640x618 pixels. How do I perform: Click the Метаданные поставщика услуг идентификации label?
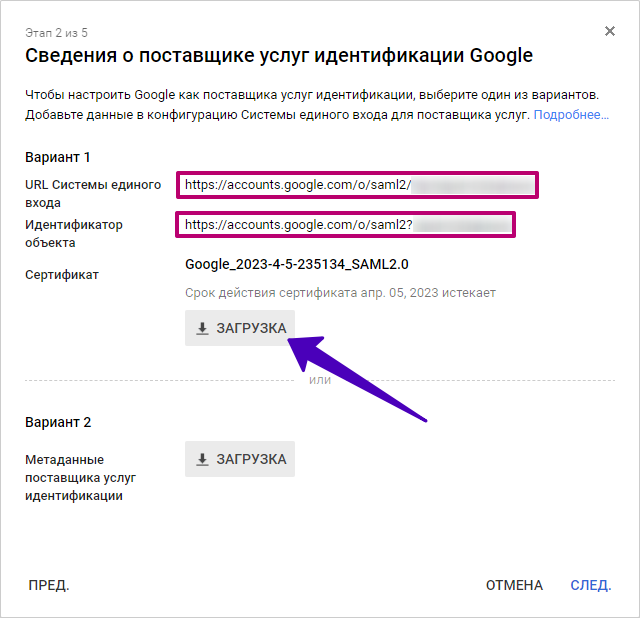click(80, 478)
